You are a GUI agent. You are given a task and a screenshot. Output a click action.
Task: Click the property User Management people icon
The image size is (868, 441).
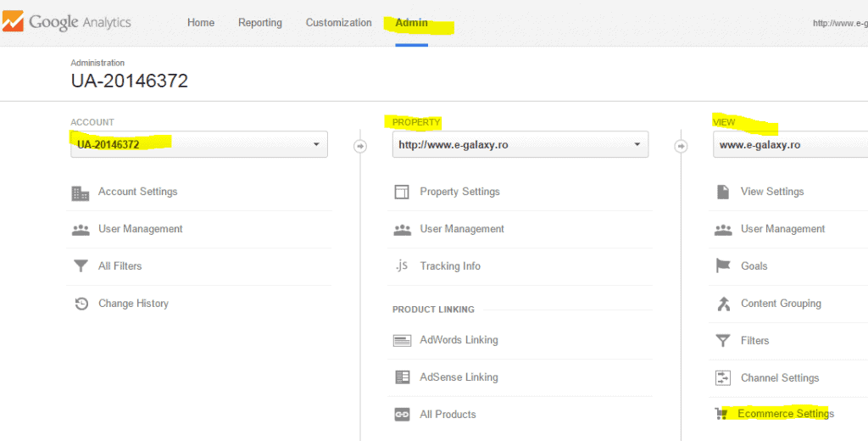click(x=403, y=230)
